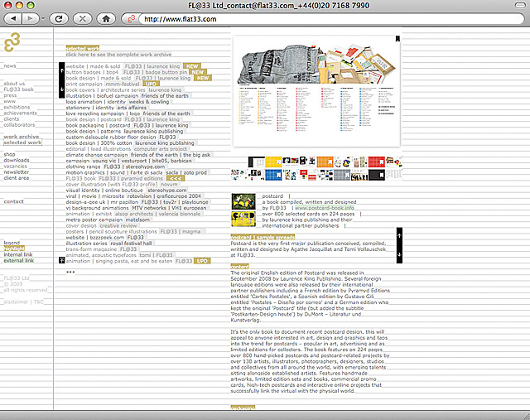Select the red grid thumbnail
530x420 pixels.
point(377,162)
